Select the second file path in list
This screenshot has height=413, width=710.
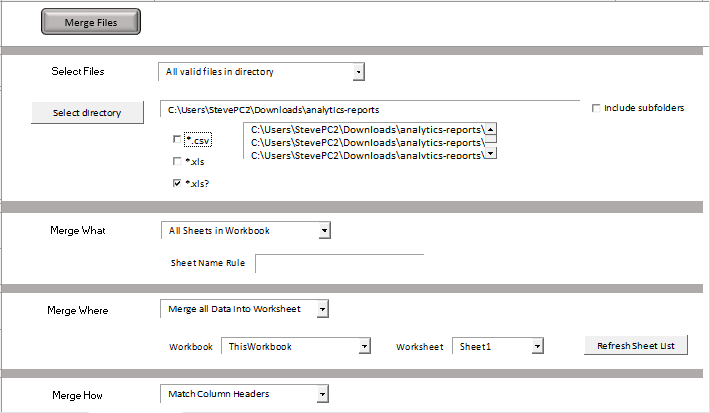tap(365, 142)
